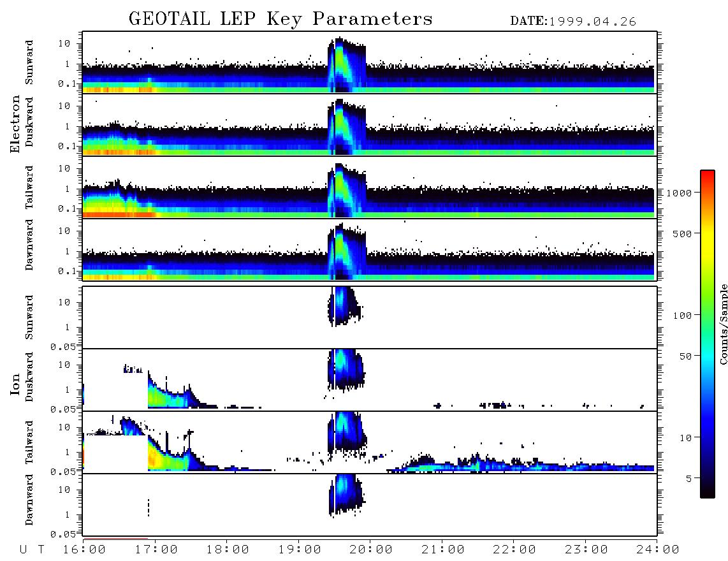Image resolution: width=728 pixels, height=561 pixels.
Task: Click the Ion Dawnward spectrogram burst near 19:40
Action: (346, 495)
